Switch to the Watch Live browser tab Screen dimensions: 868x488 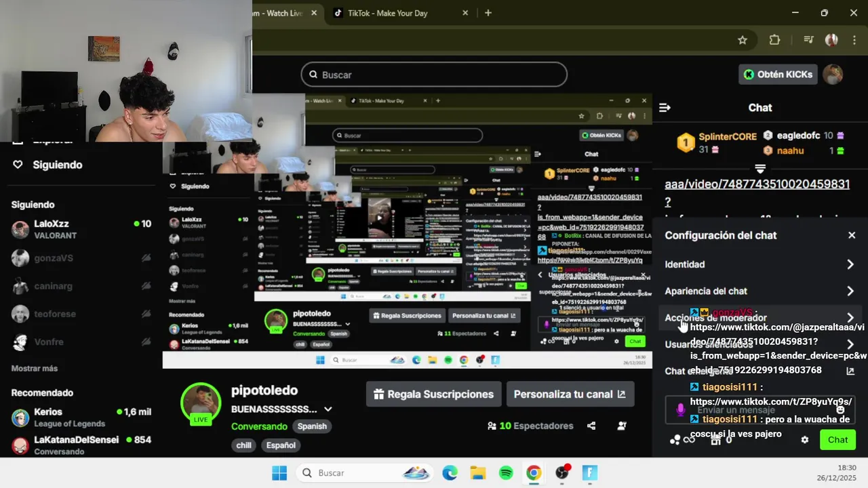(277, 13)
